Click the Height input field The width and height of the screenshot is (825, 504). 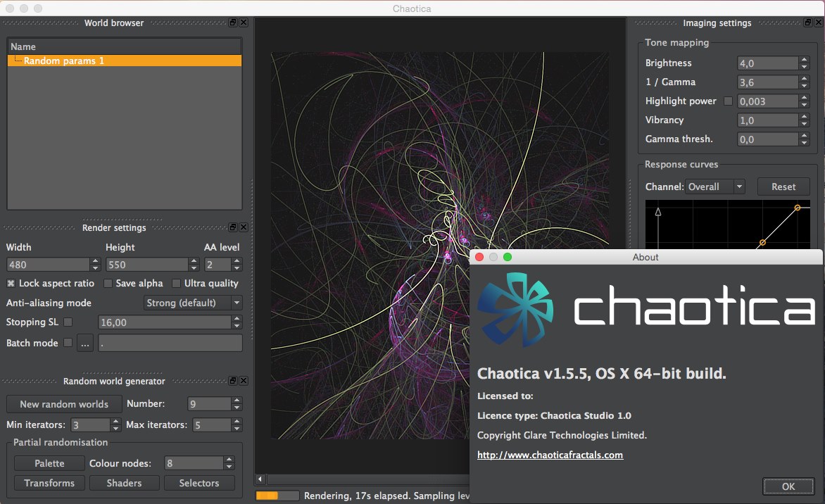(x=147, y=265)
